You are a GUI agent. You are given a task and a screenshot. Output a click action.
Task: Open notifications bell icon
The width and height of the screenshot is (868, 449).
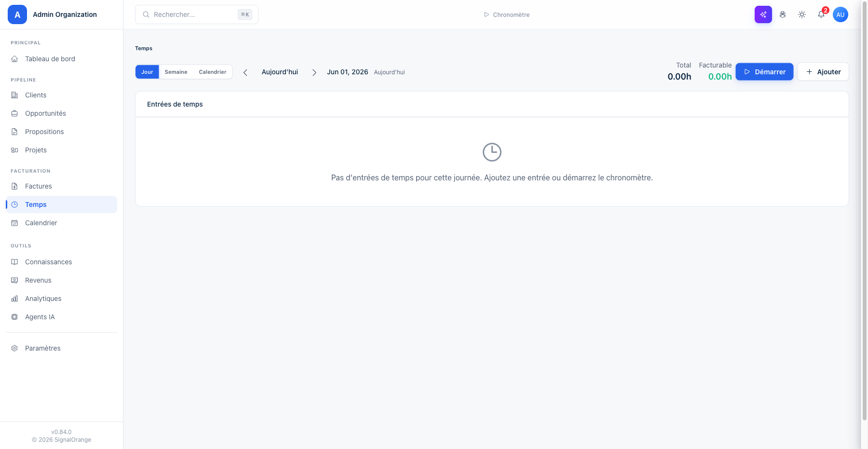point(821,14)
